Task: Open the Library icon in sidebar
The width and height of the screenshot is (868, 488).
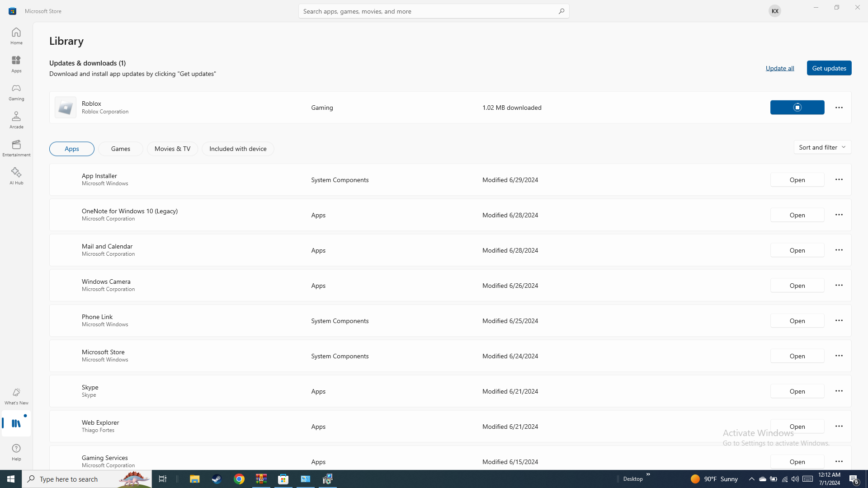Action: [16, 423]
